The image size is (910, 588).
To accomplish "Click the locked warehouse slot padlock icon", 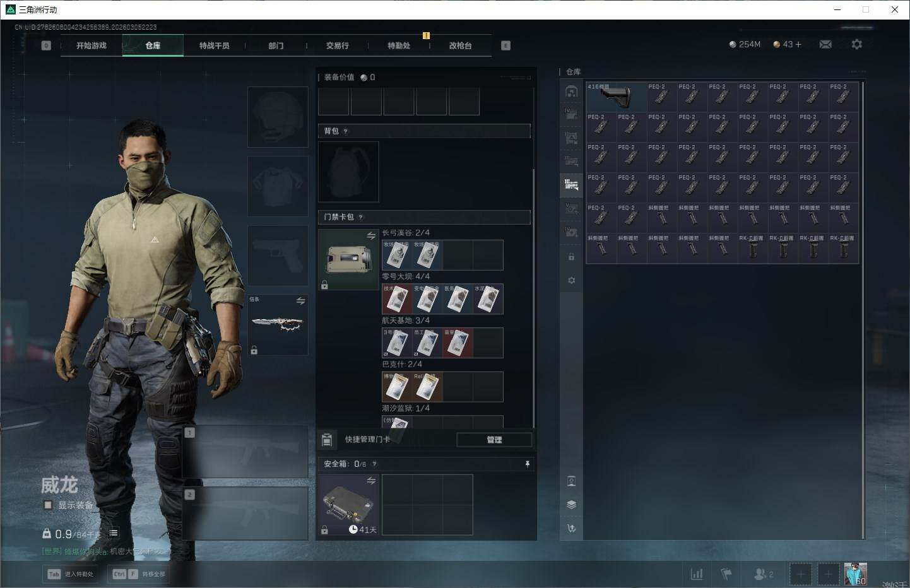I will coord(571,257).
